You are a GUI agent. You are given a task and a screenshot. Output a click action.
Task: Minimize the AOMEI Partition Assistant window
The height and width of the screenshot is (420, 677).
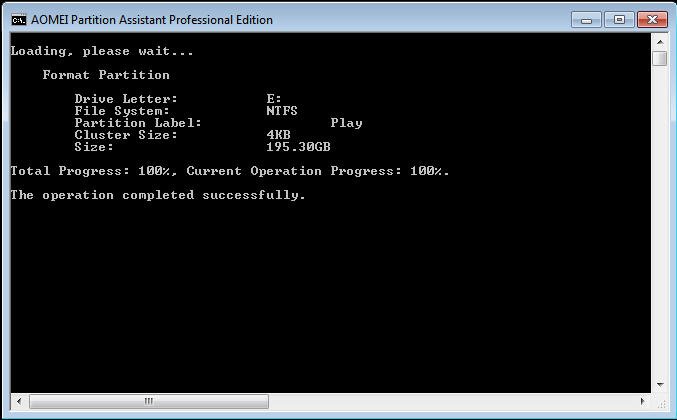pyautogui.click(x=589, y=19)
